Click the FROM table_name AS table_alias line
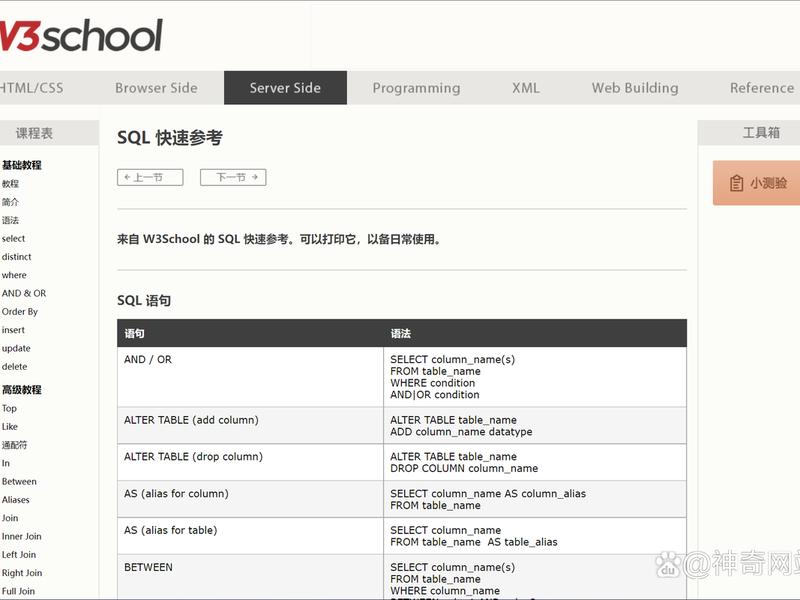Image resolution: width=800 pixels, height=600 pixels. (x=474, y=542)
